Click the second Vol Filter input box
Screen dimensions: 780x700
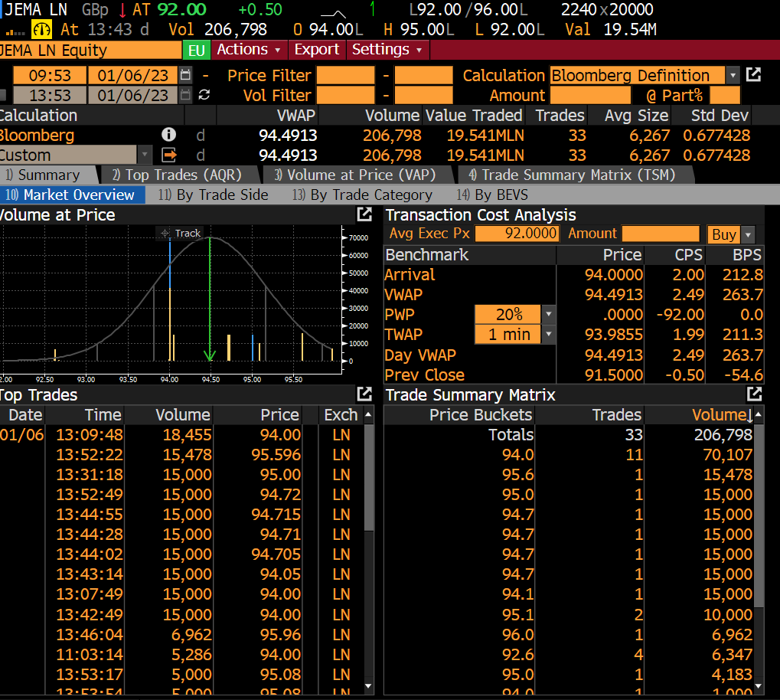point(423,95)
